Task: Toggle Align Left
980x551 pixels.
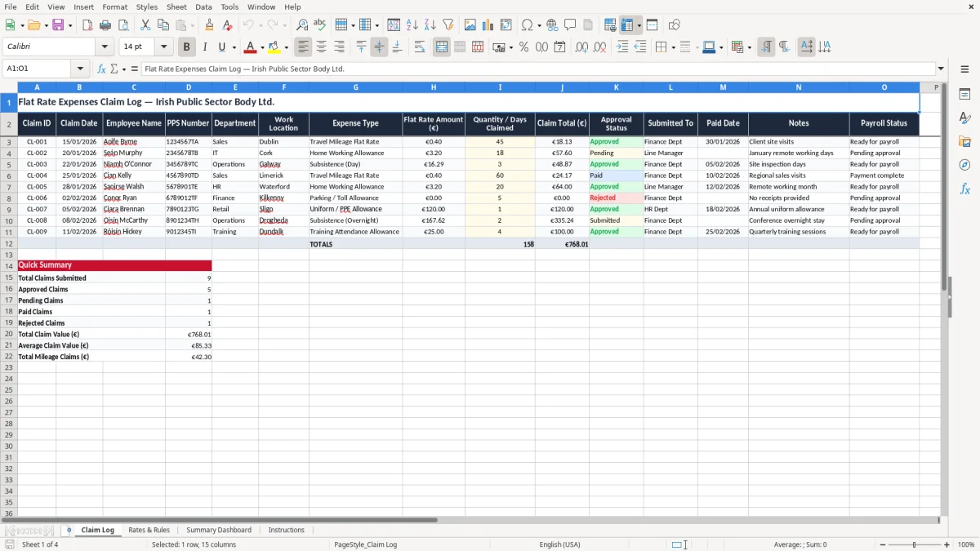Action: 303,47
